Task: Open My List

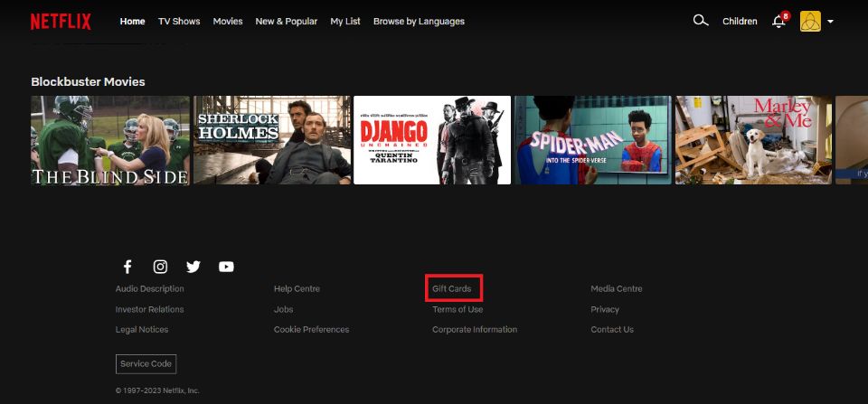Action: (345, 21)
